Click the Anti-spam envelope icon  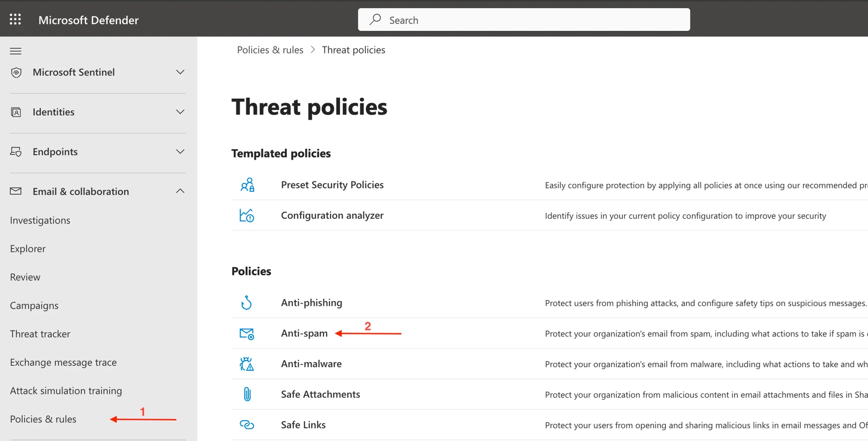(x=247, y=333)
